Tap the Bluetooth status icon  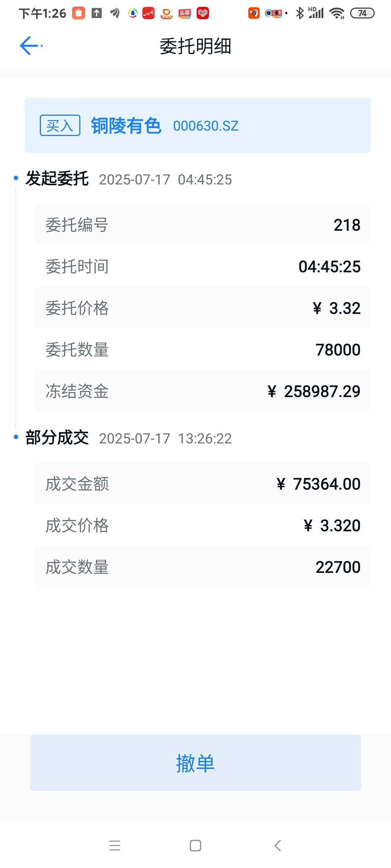coord(300,13)
